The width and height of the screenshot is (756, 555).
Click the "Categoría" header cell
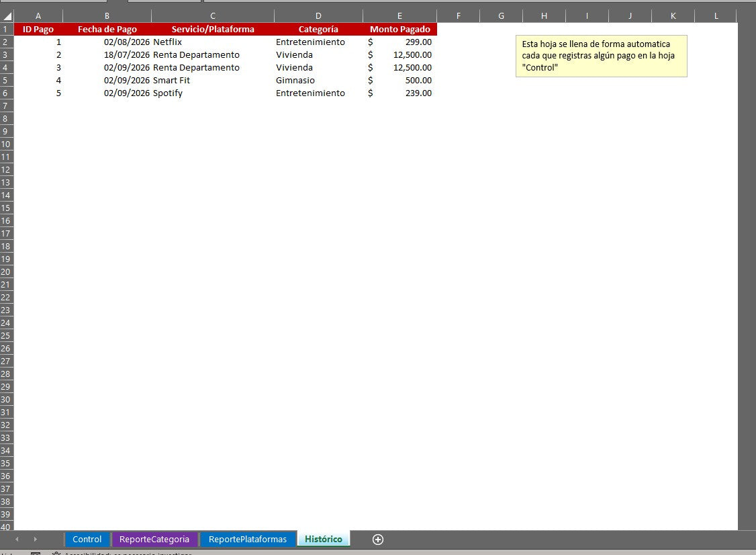318,29
